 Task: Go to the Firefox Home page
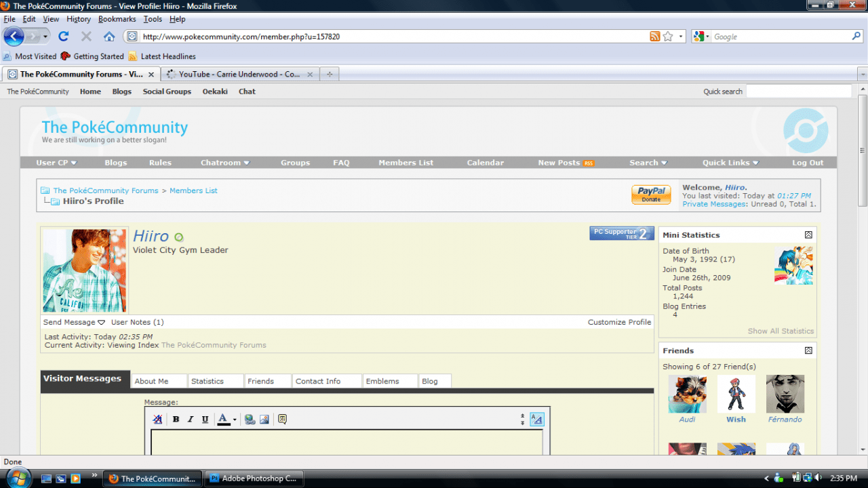108,37
